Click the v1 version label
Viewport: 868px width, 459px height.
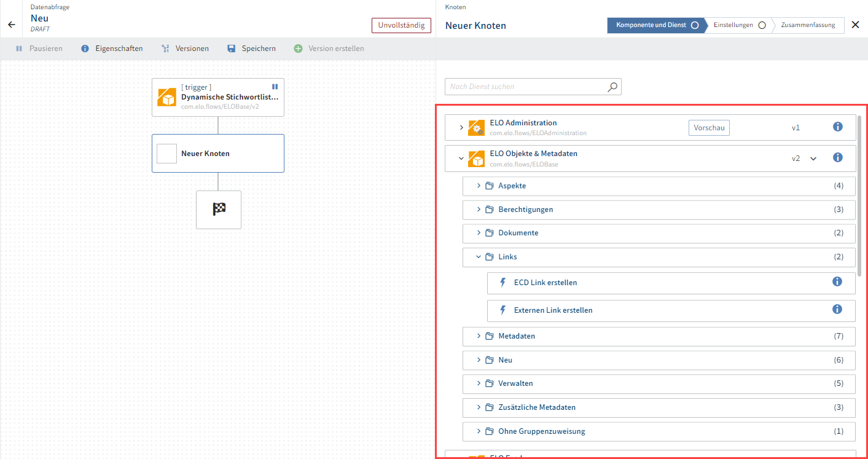point(796,128)
